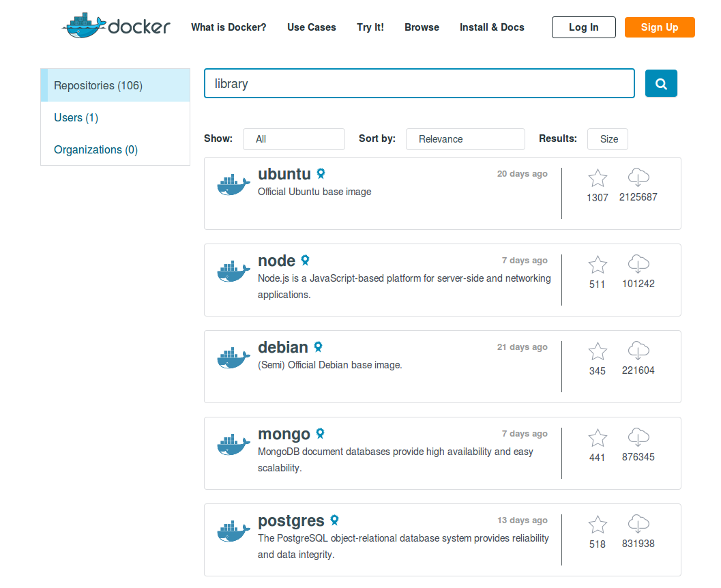The width and height of the screenshot is (721, 588).
Task: Open the Use Cases menu item
Action: coord(311,27)
